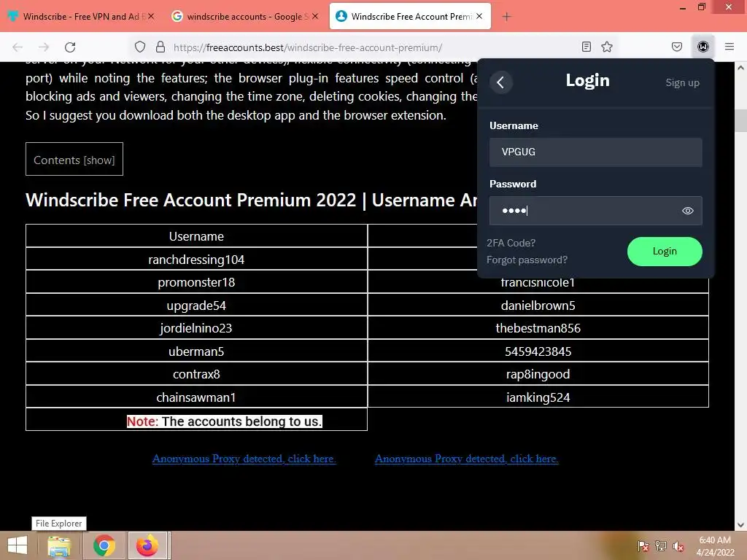Click the green Login button

click(665, 252)
